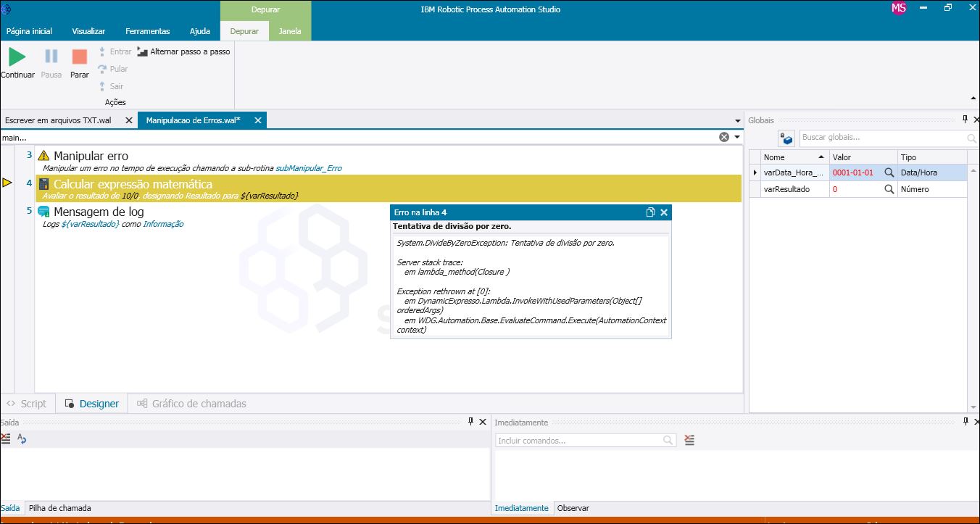This screenshot has width=980, height=524.
Task: Close the Saída output panel
Action: tap(483, 422)
